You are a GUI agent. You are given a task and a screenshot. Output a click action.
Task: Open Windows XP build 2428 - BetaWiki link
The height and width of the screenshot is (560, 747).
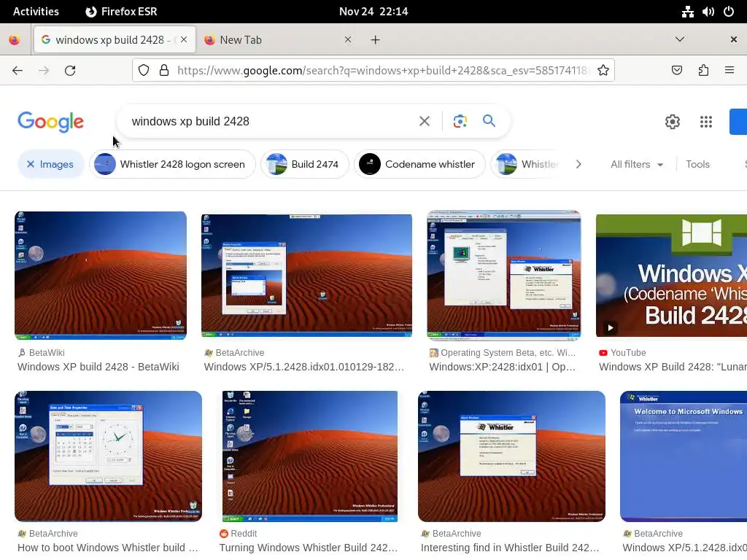coord(98,367)
